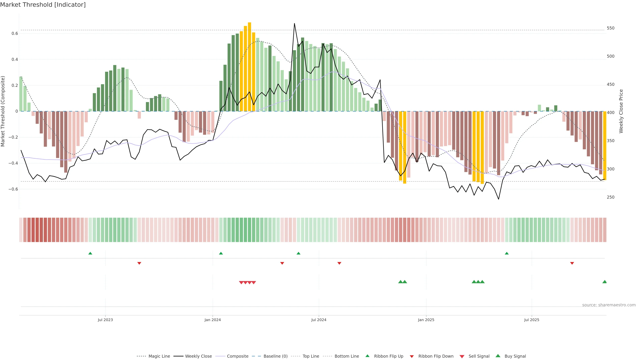This screenshot has width=644, height=362.
Task: Click the Market Threshold [Indicator] title
Action: click(x=43, y=5)
